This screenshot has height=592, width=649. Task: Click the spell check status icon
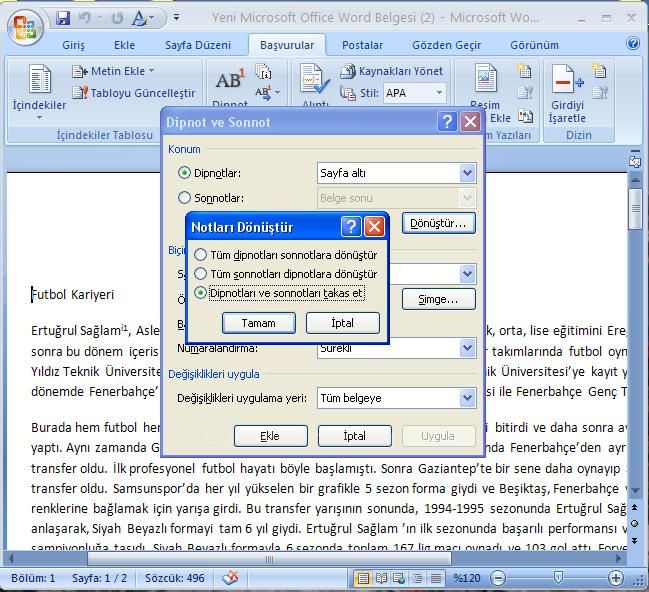click(230, 578)
